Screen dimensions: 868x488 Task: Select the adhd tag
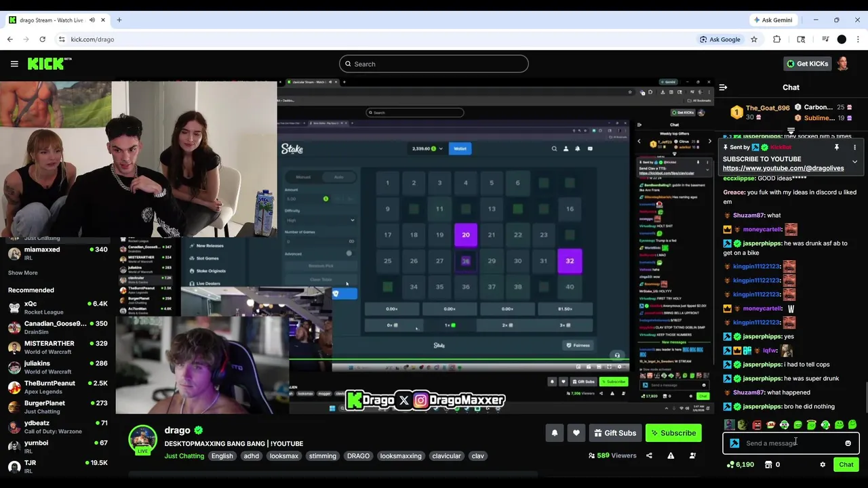[x=252, y=456]
